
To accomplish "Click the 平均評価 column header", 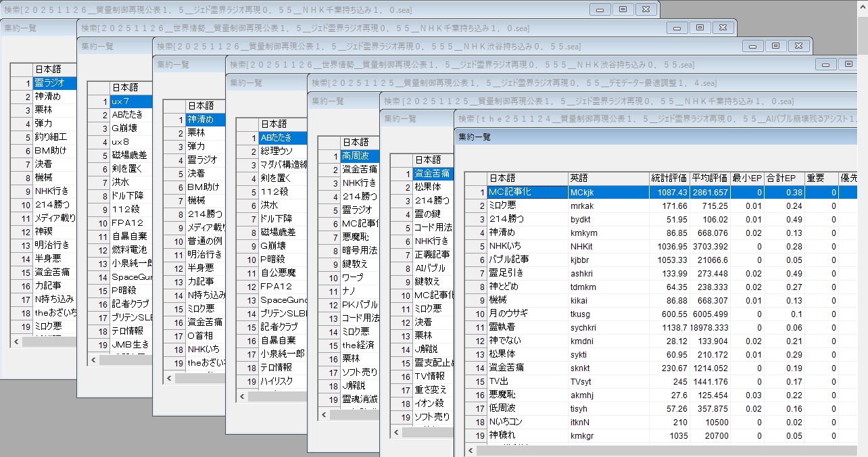I will tap(709, 178).
